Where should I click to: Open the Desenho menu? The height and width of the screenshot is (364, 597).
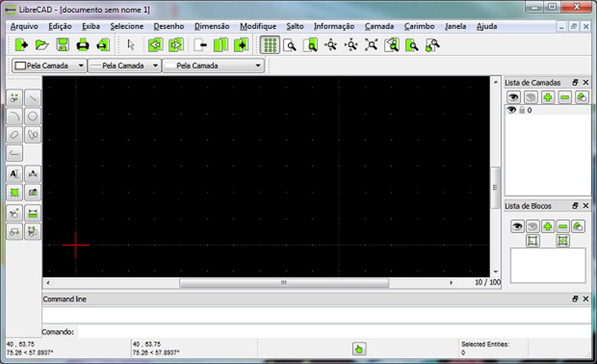tap(169, 26)
